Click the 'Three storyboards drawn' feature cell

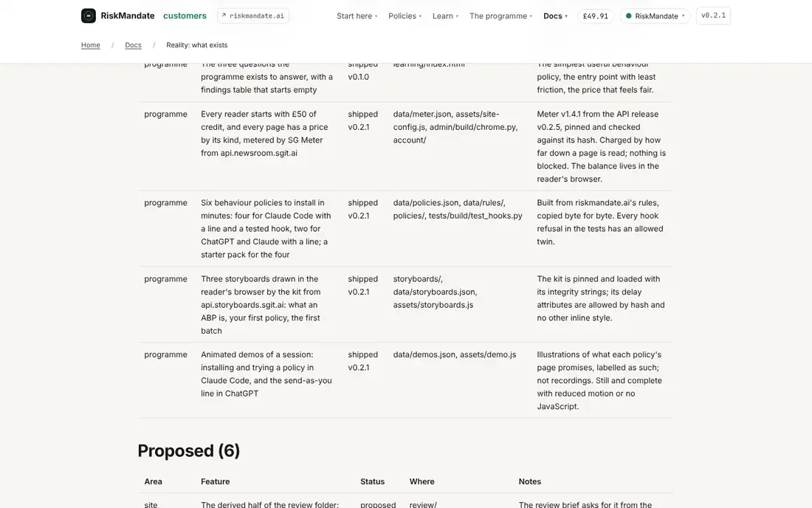pyautogui.click(x=261, y=305)
